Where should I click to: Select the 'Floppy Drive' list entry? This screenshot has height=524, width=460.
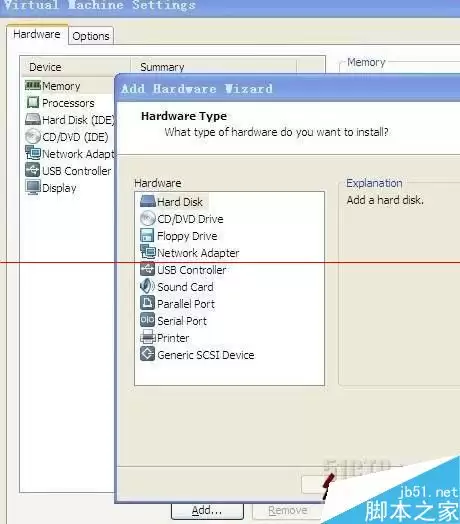coord(187,236)
